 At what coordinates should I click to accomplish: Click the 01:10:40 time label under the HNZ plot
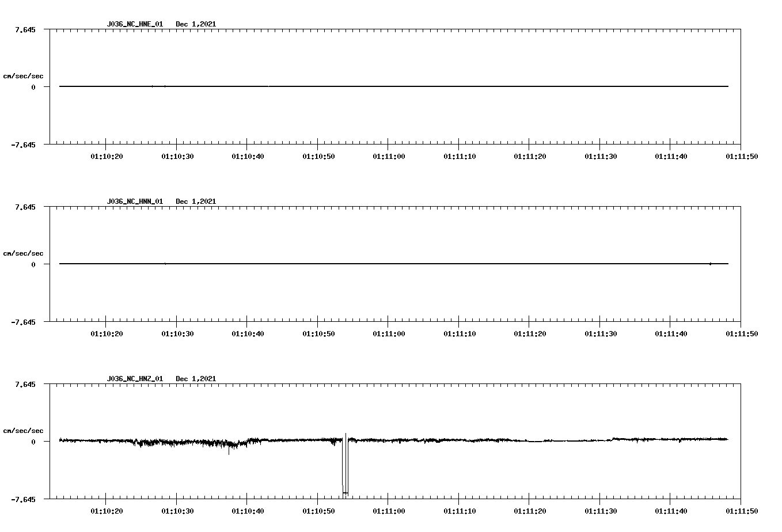(x=247, y=511)
